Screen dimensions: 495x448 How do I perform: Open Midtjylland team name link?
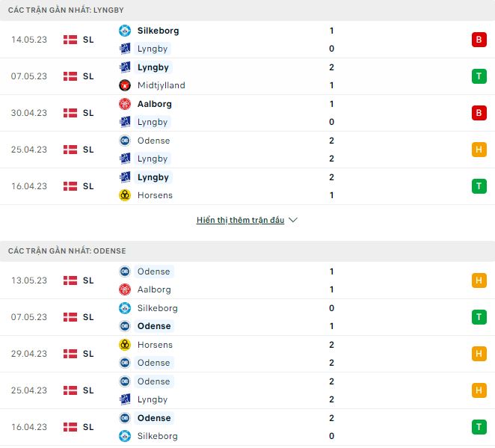161,85
